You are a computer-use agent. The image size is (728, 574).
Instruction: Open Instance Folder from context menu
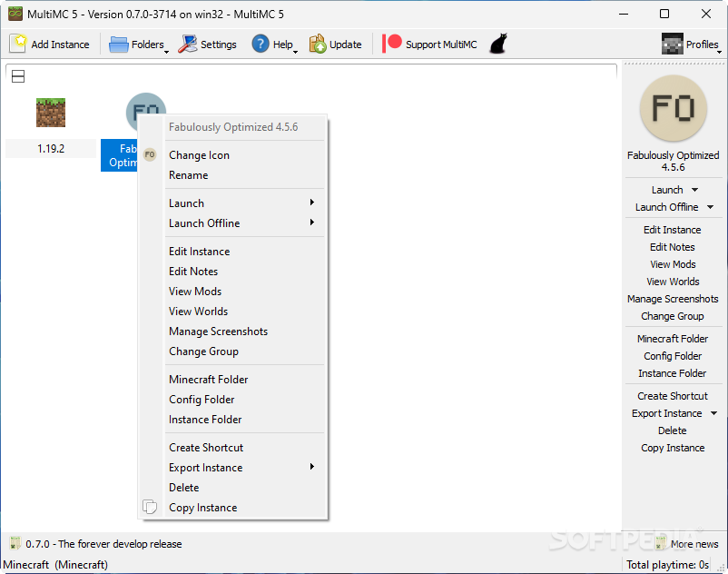point(205,420)
